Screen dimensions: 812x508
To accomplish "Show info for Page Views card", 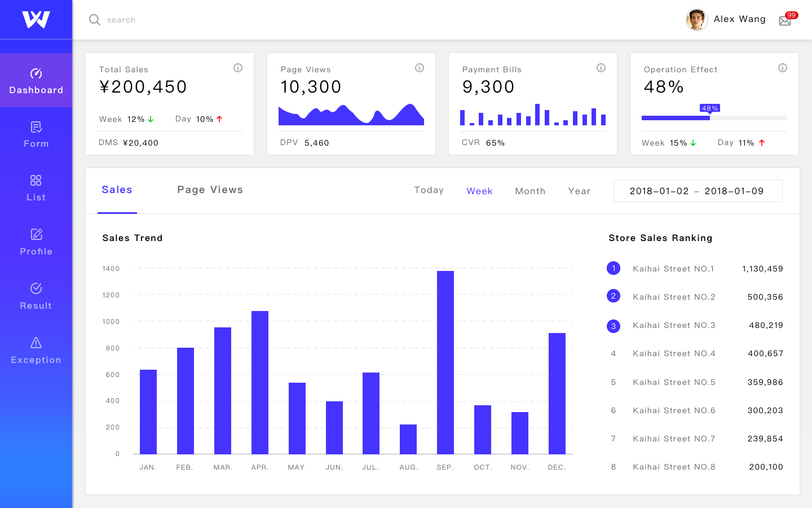I will pos(420,68).
